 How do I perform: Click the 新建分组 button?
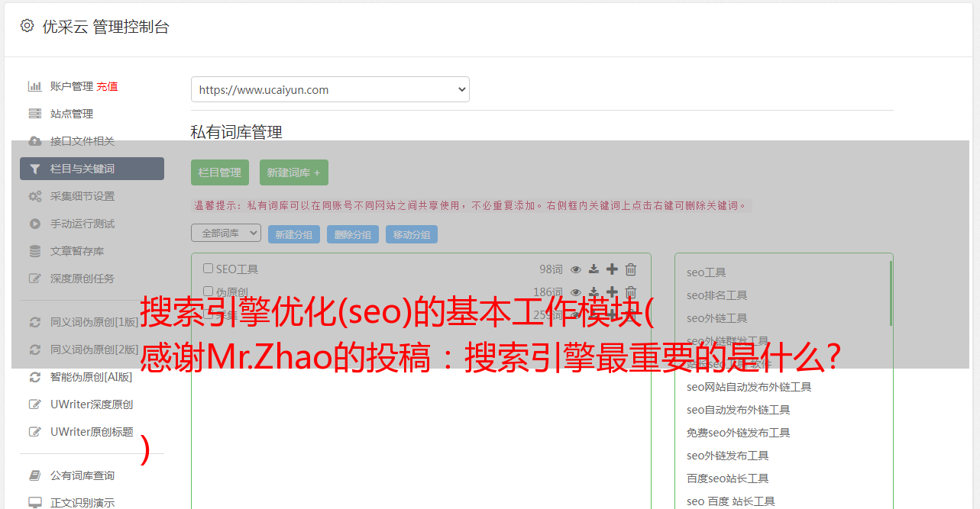pyautogui.click(x=294, y=234)
